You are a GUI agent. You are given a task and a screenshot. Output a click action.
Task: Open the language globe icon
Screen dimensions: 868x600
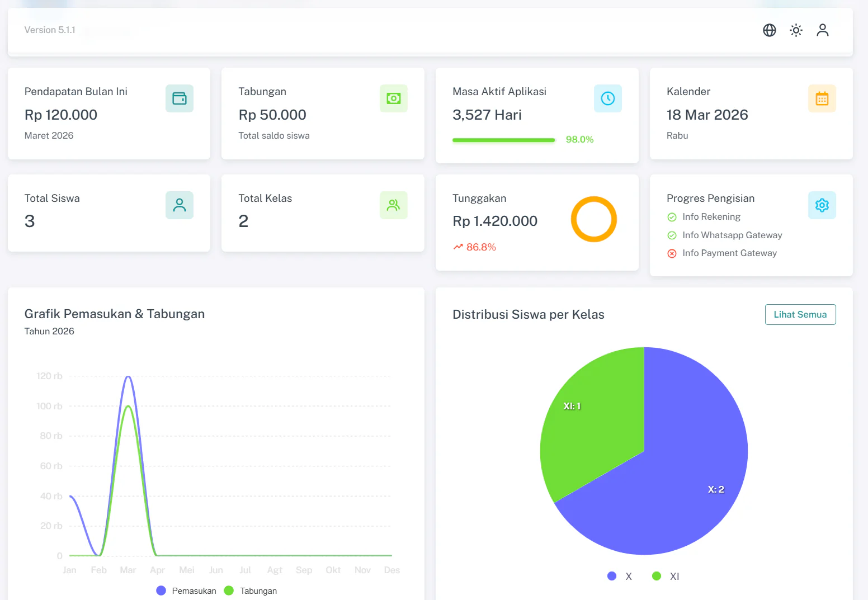(770, 30)
